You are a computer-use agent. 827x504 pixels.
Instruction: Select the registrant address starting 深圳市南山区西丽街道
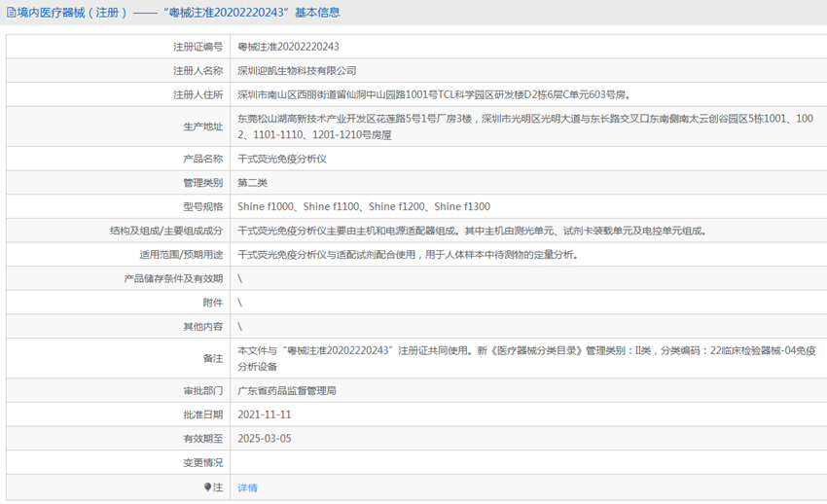pyautogui.click(x=434, y=95)
